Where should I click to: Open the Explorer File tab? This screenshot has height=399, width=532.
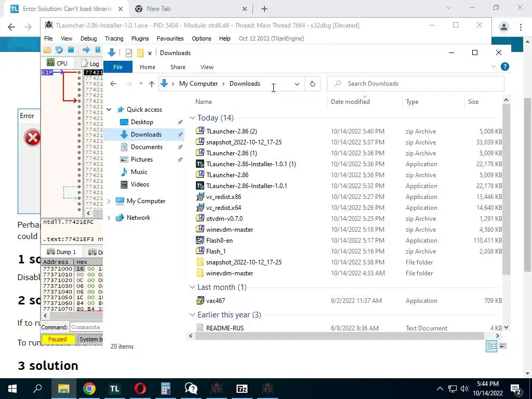118,67
